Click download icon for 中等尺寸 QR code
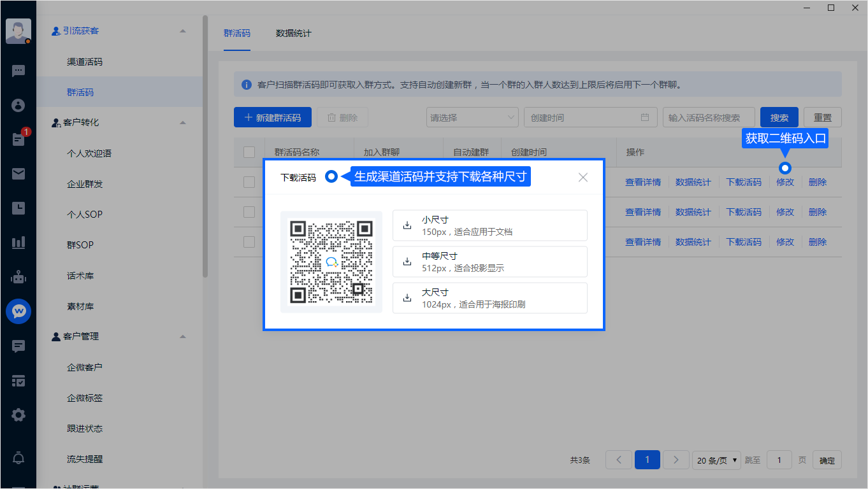 (x=407, y=262)
